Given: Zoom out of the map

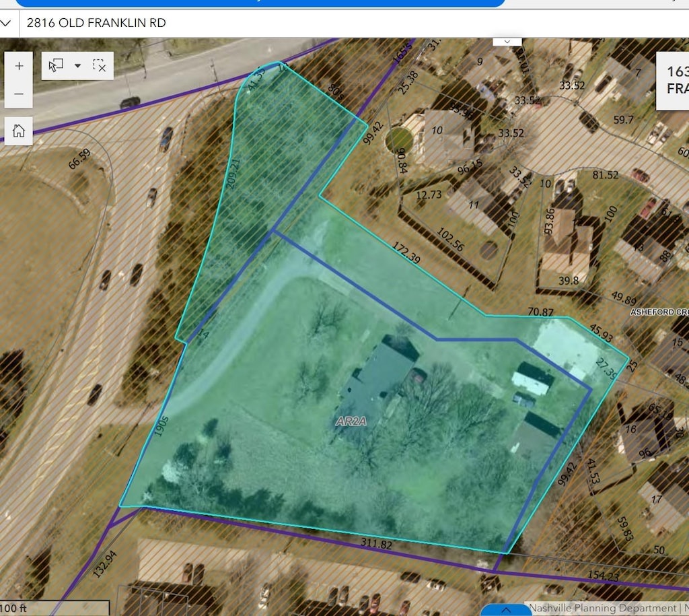Looking at the screenshot, I should (18, 94).
